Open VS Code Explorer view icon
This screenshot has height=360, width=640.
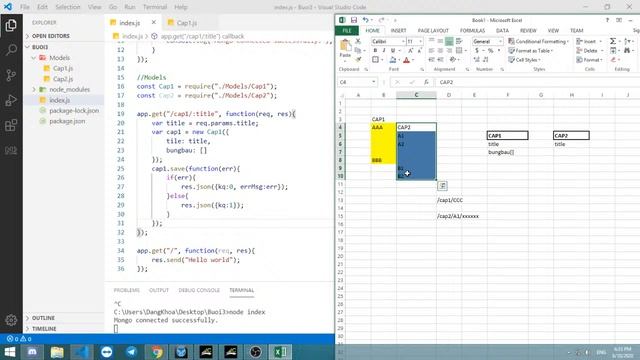(11, 25)
